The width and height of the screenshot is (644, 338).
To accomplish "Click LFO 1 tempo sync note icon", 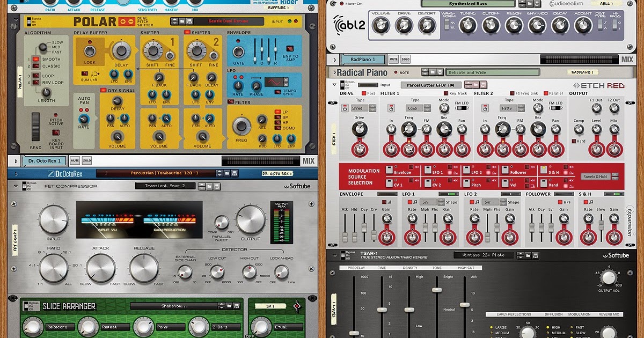I will [415, 202].
